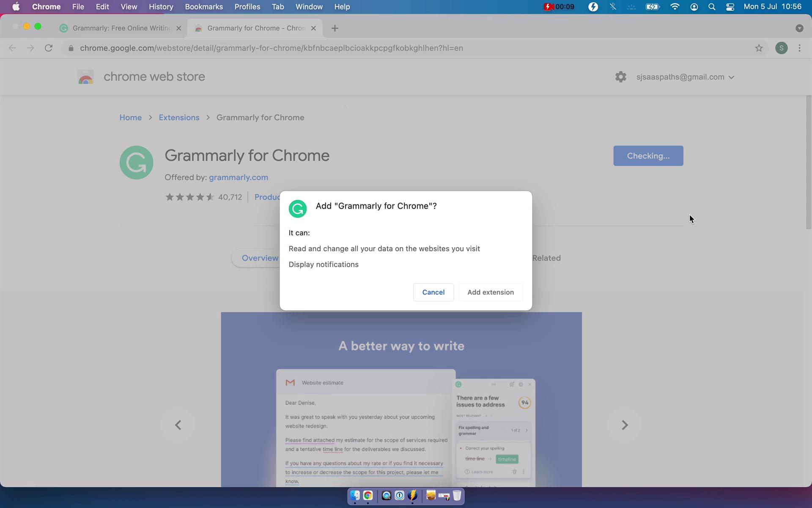Image resolution: width=812 pixels, height=508 pixels.
Task: Open the Wi-Fi menu bar icon
Action: [x=675, y=7]
